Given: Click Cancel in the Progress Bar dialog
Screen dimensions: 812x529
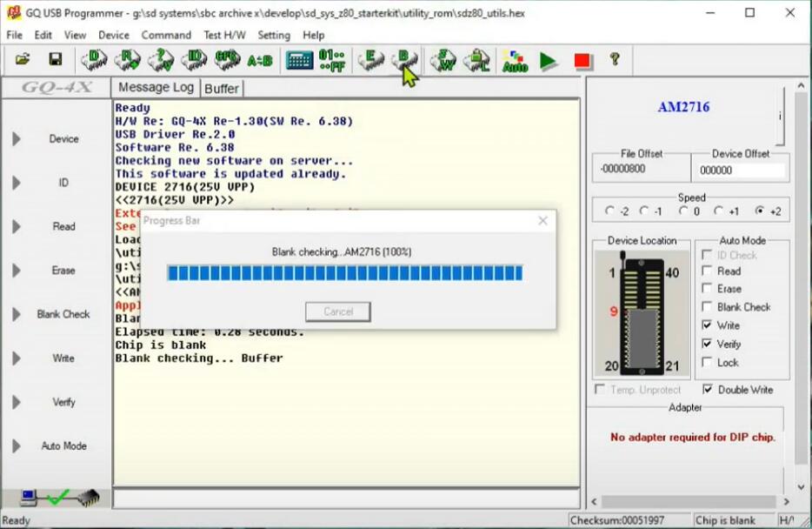Looking at the screenshot, I should coord(338,311).
